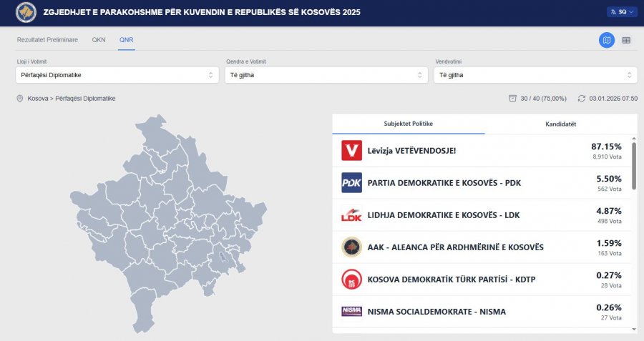The height and width of the screenshot is (341, 644).
Task: Switch to table view
Action: (x=626, y=40)
